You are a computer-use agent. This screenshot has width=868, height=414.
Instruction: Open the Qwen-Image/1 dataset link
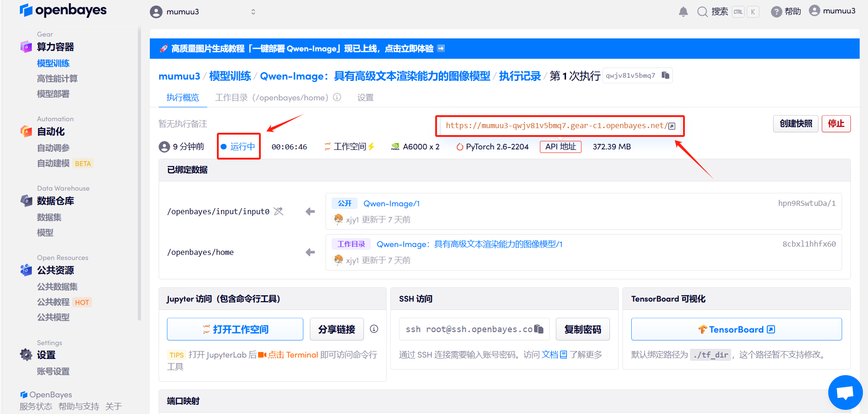coord(392,204)
